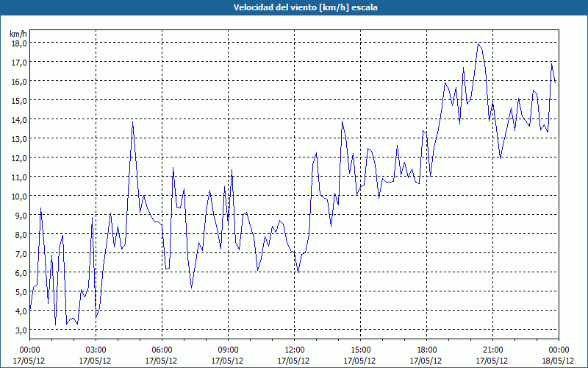This screenshot has height=368, width=588.
Task: Select the "3,0" y-axis label
Action: (x=21, y=330)
